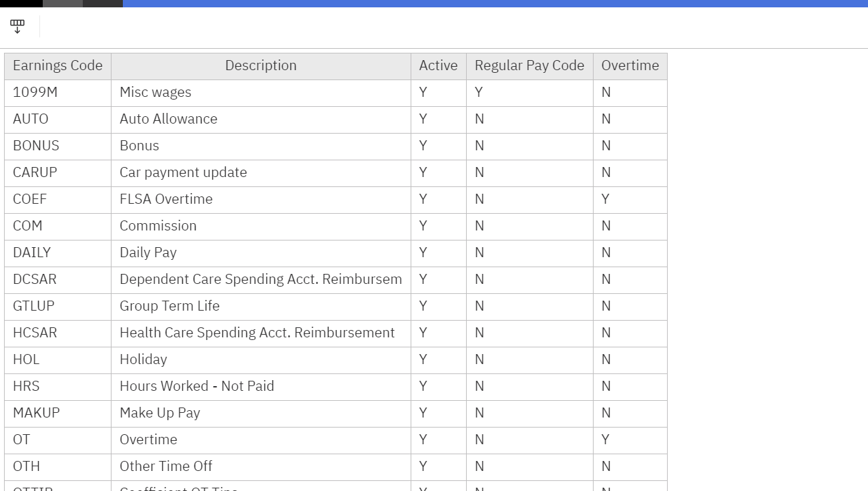This screenshot has height=491, width=868.
Task: Select the HOL earnings code cell
Action: pos(57,360)
